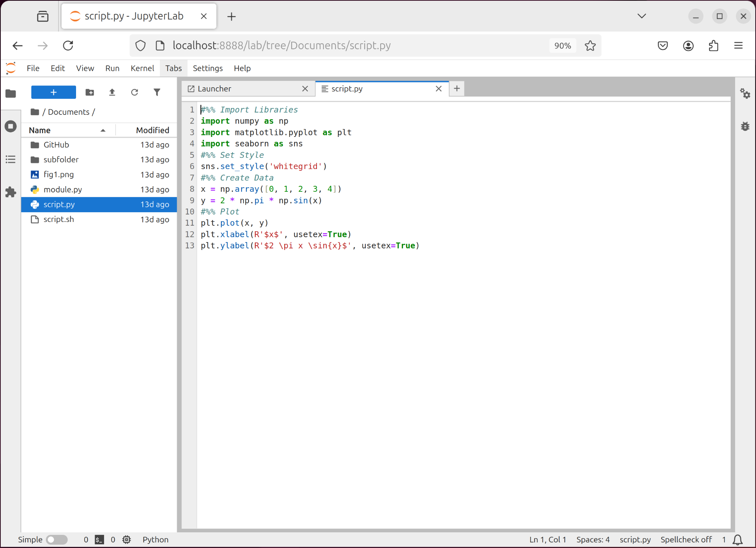Open the Property Inspector on right sidebar
The width and height of the screenshot is (756, 548).
coord(745,93)
